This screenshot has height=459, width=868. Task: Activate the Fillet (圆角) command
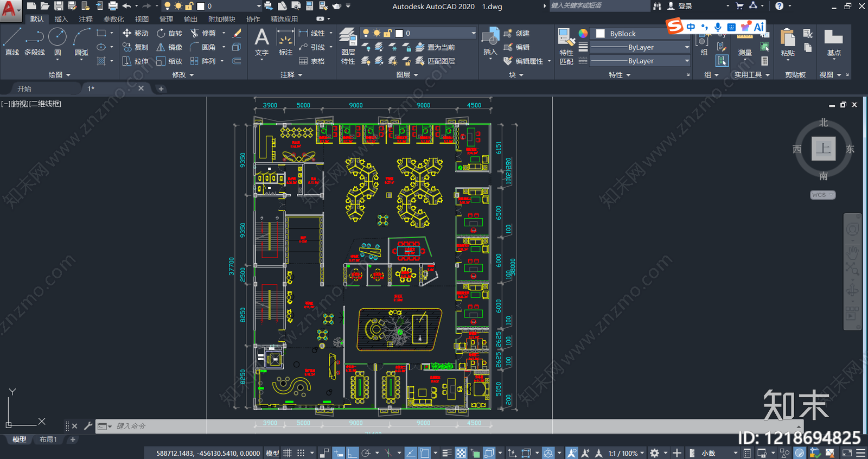click(203, 47)
